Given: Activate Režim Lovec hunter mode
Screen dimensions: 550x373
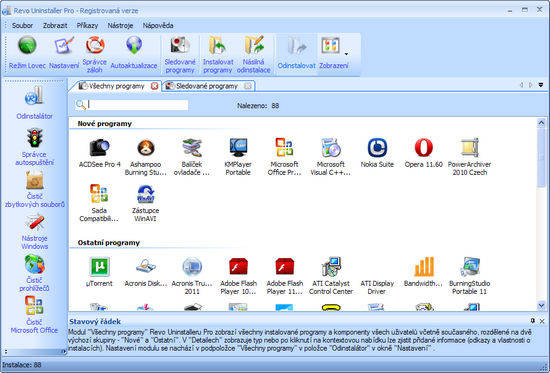Looking at the screenshot, I should click(x=27, y=53).
